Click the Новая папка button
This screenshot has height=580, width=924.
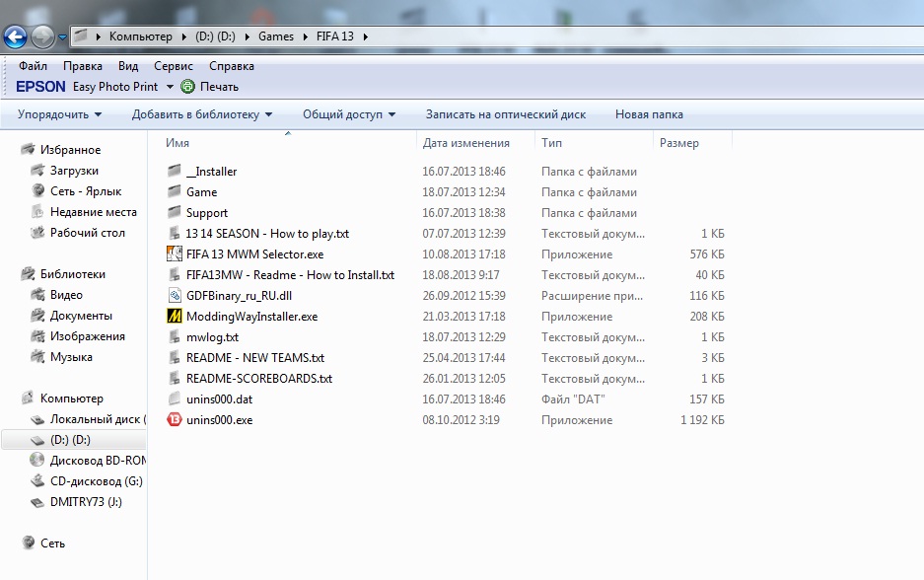(x=649, y=114)
